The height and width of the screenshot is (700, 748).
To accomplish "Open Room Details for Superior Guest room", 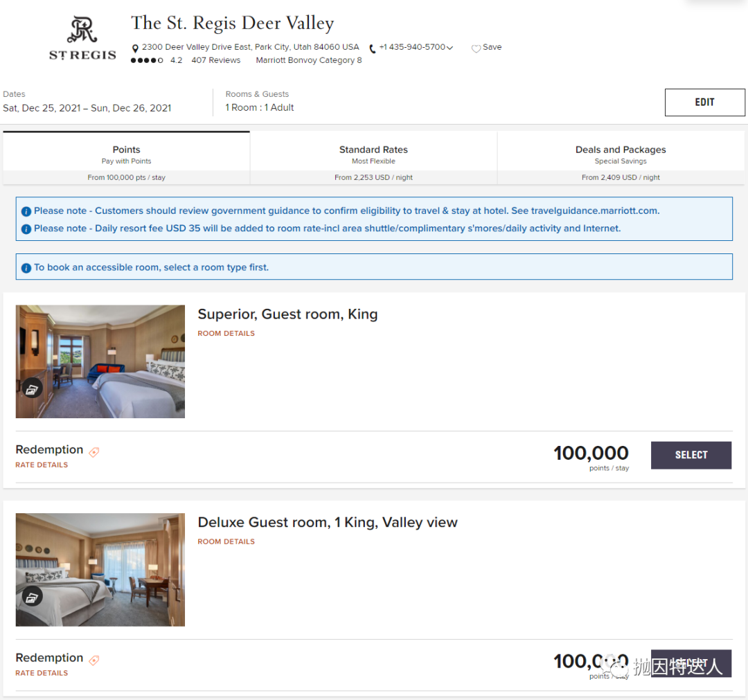I will pos(226,333).
